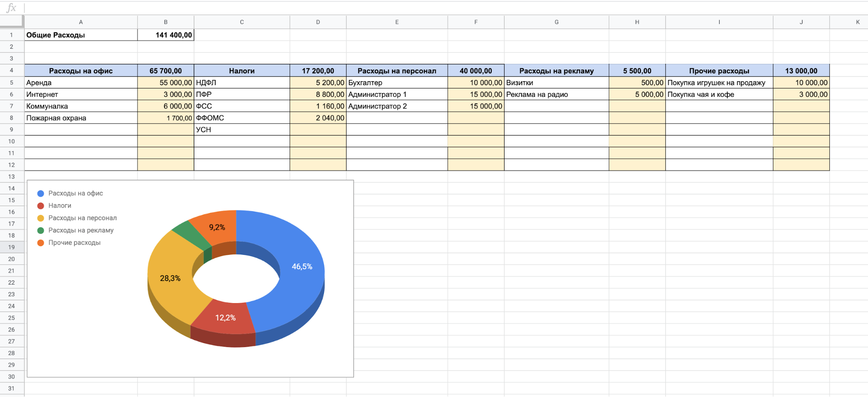Select total cell 141 400,00
868x397 pixels.
click(165, 35)
